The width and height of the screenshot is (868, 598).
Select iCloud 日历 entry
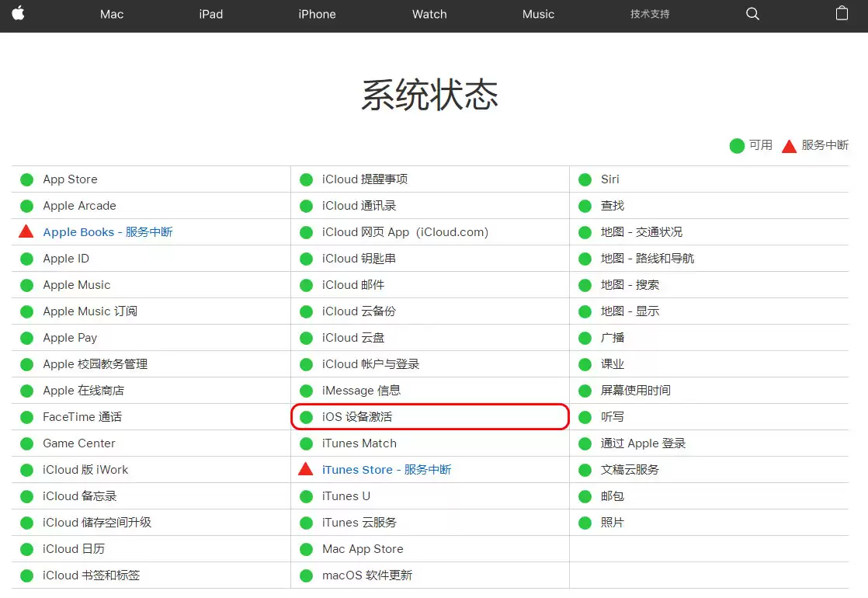point(74,549)
